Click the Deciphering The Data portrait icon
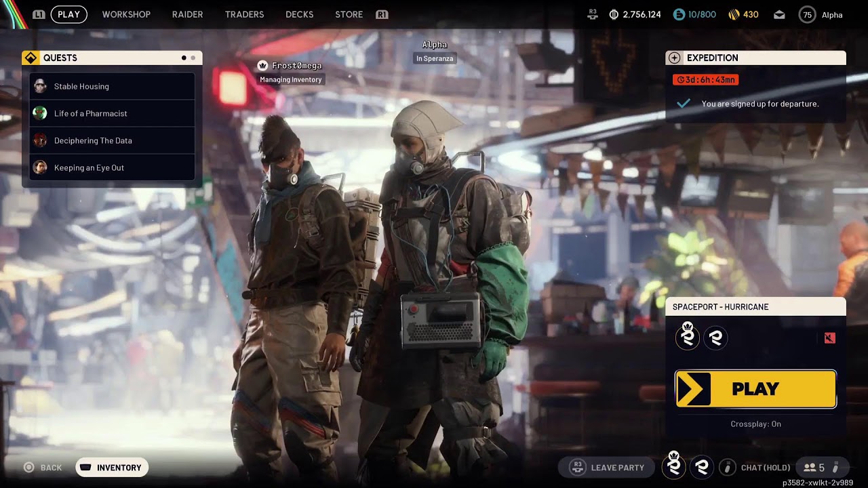868x488 pixels. [x=40, y=140]
